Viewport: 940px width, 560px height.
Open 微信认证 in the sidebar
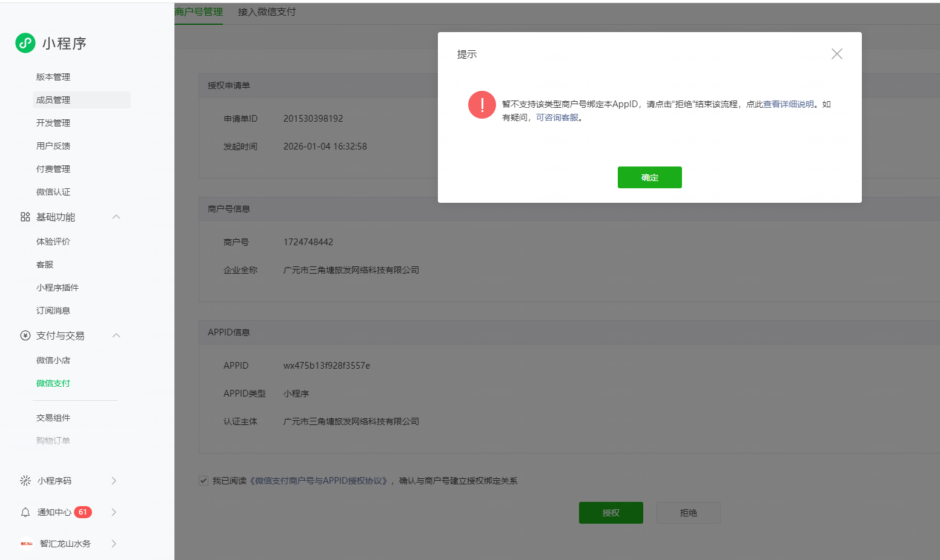tap(53, 192)
